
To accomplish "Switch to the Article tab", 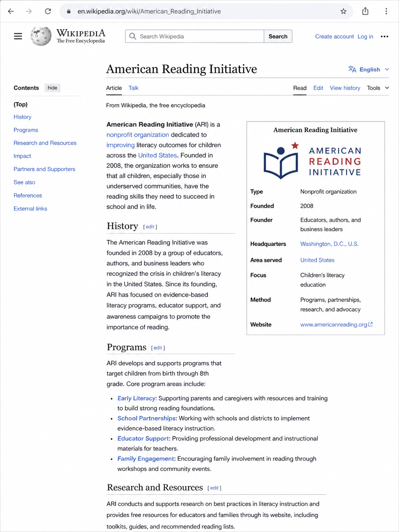I will pos(114,88).
